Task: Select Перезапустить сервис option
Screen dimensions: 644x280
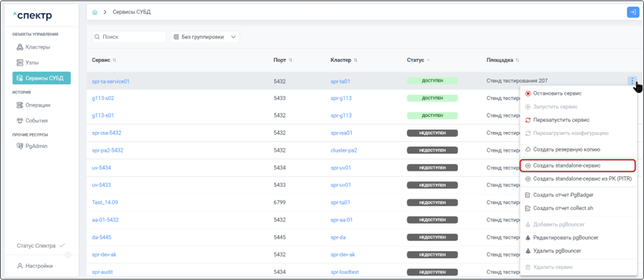Action: [561, 119]
